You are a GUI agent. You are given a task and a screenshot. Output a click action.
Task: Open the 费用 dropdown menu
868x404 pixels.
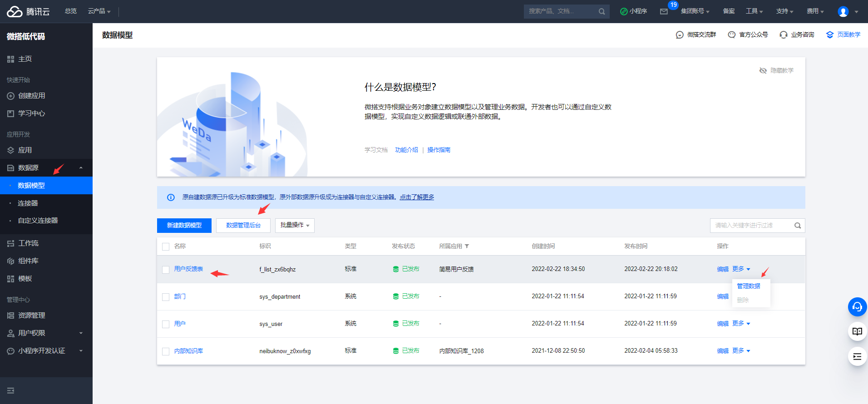click(x=815, y=11)
